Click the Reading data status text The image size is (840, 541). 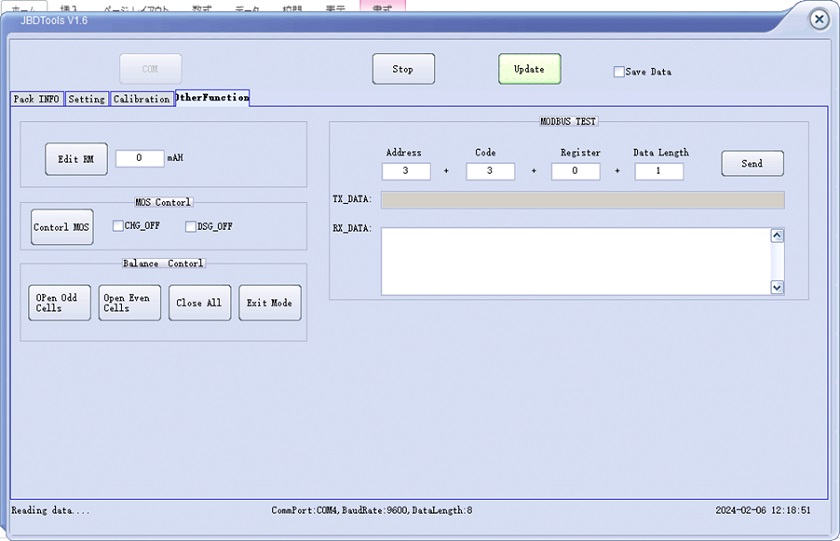pos(51,510)
